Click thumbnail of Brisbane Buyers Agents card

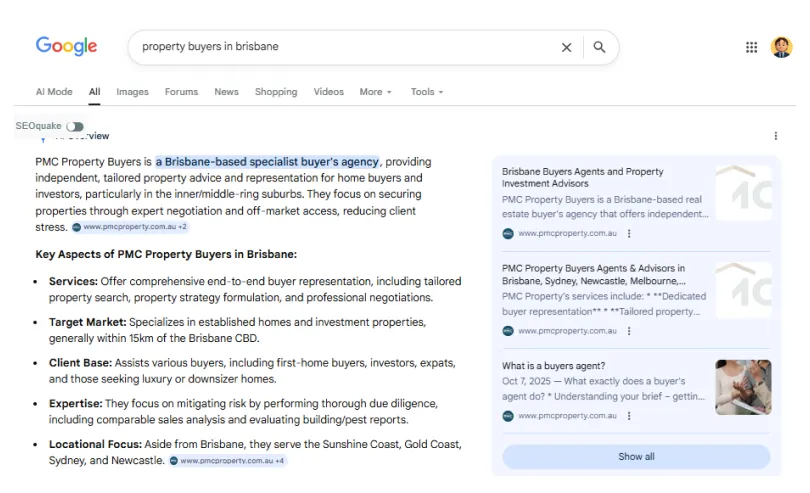tap(743, 193)
